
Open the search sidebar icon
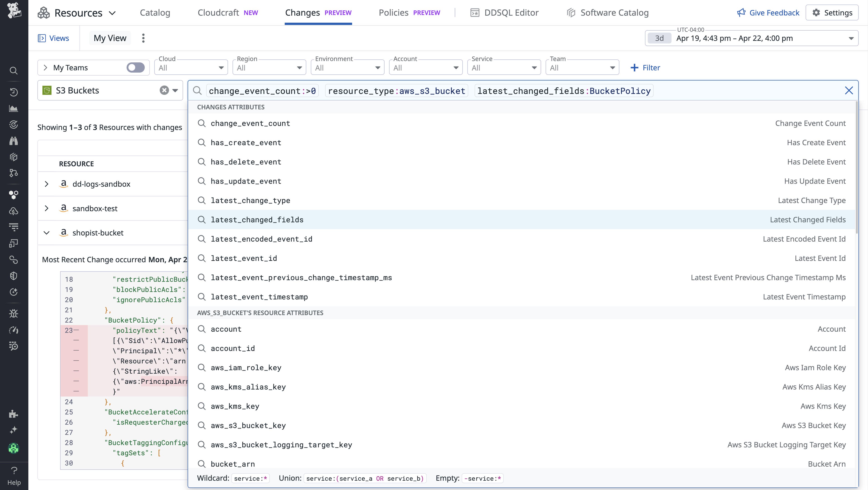click(x=13, y=70)
